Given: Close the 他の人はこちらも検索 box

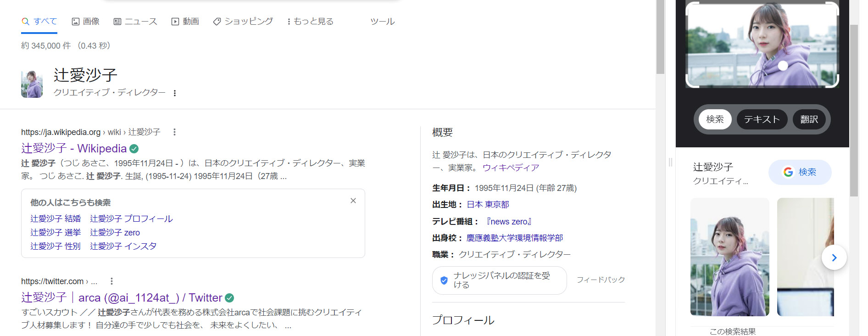Looking at the screenshot, I should pyautogui.click(x=353, y=201).
